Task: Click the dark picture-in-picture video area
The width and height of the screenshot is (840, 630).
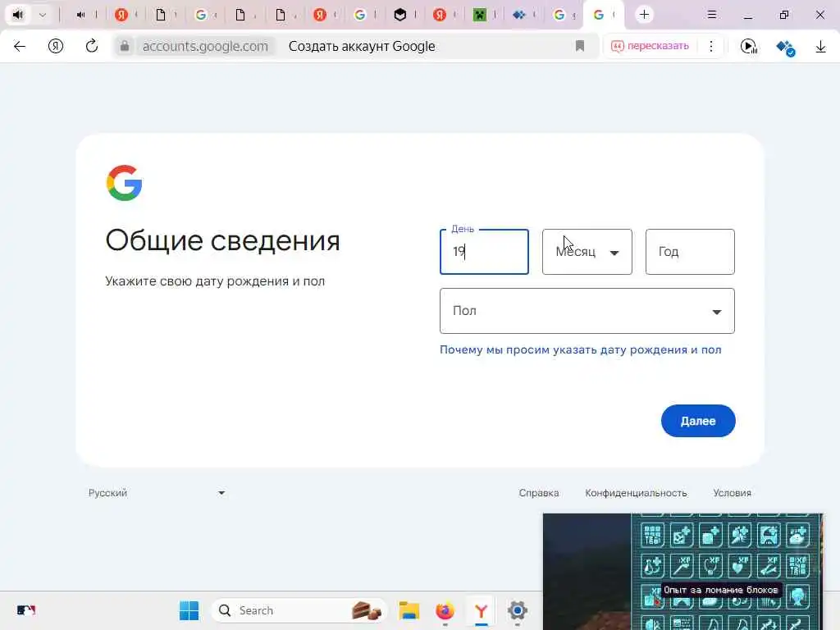Action: (587, 572)
